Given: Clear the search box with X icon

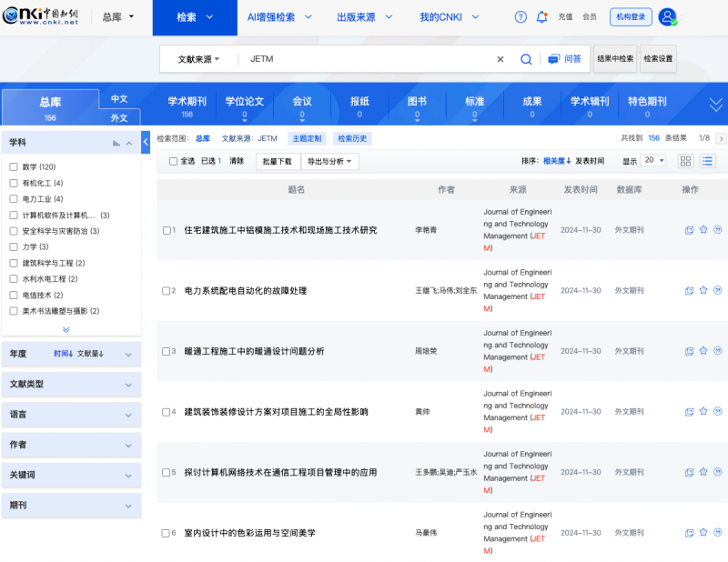Looking at the screenshot, I should tap(500, 59).
